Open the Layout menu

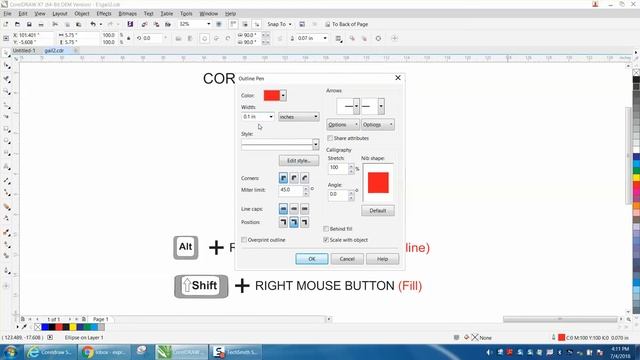point(60,14)
